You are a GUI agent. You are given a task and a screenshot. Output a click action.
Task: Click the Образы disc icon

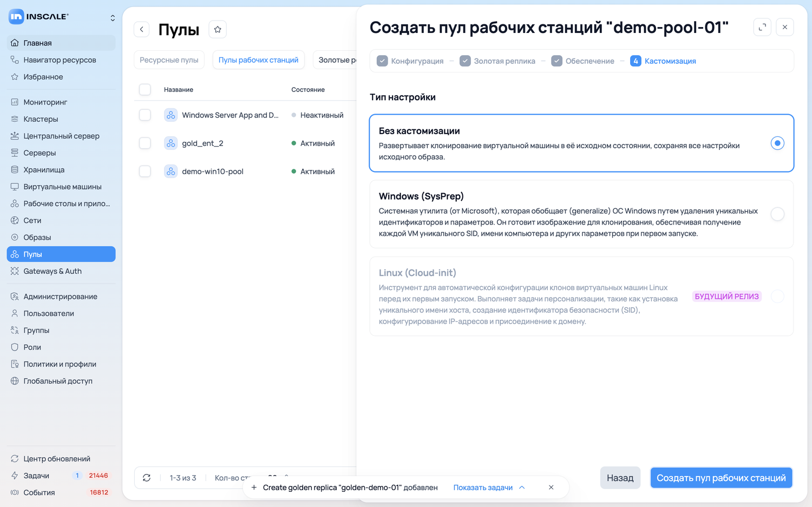(15, 237)
